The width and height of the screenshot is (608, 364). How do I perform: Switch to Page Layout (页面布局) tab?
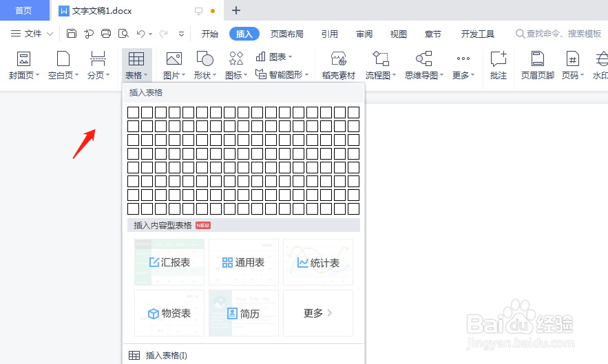click(x=287, y=34)
